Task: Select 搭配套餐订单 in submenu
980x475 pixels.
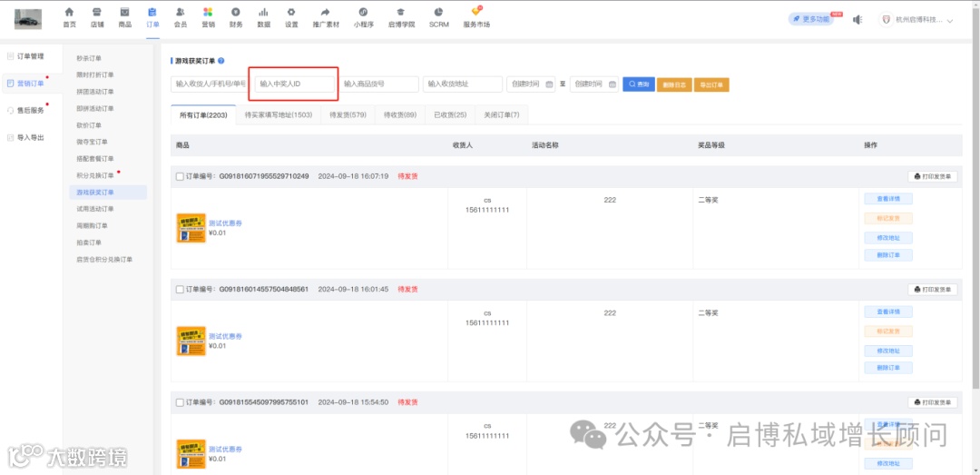Action: 95,159
